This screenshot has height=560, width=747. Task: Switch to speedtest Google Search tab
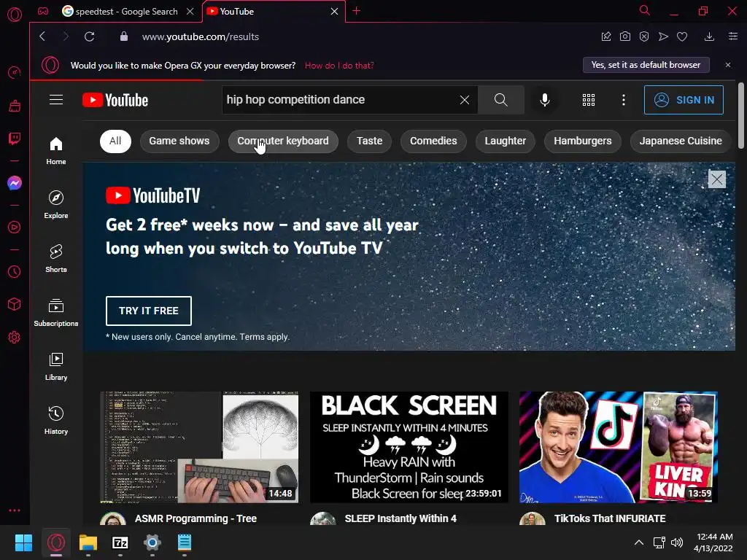(125, 12)
